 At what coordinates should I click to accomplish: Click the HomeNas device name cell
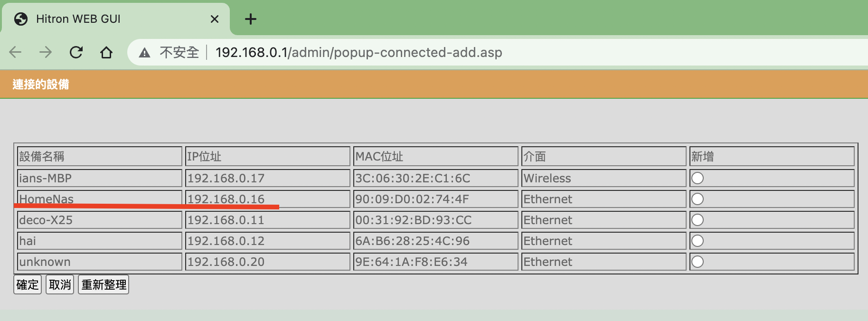(100, 199)
